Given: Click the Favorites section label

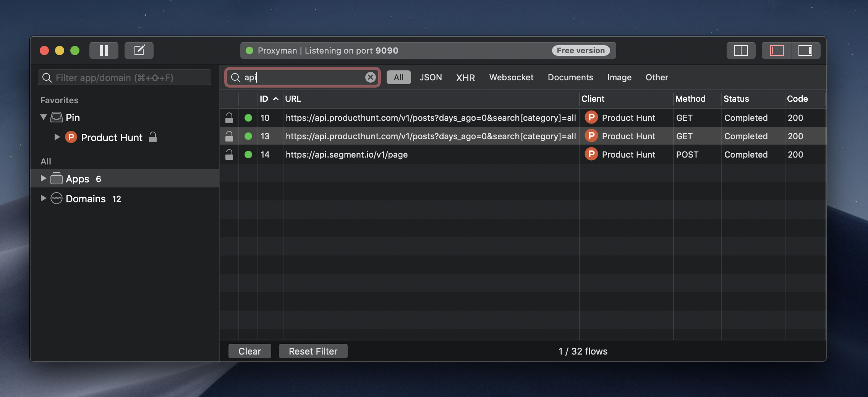Looking at the screenshot, I should tap(60, 100).
